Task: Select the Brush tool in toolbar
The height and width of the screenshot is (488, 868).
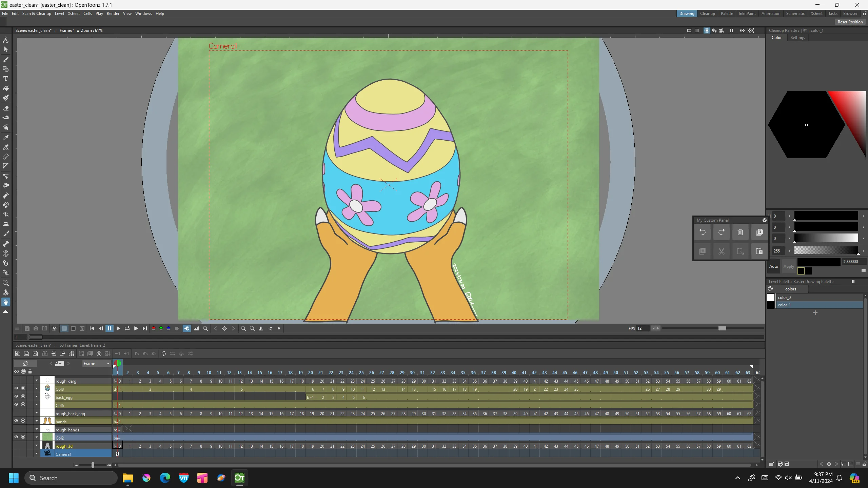Action: [6, 60]
